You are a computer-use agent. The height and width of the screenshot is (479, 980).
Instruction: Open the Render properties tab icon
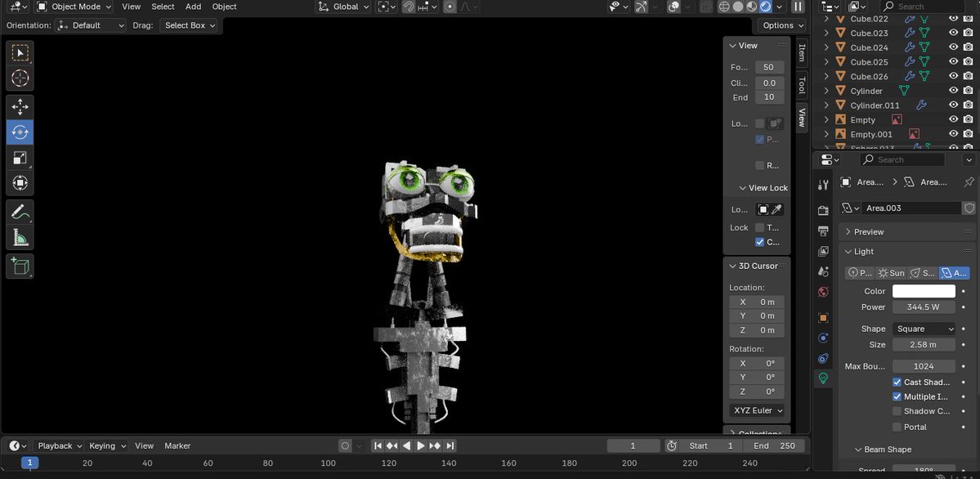823,211
